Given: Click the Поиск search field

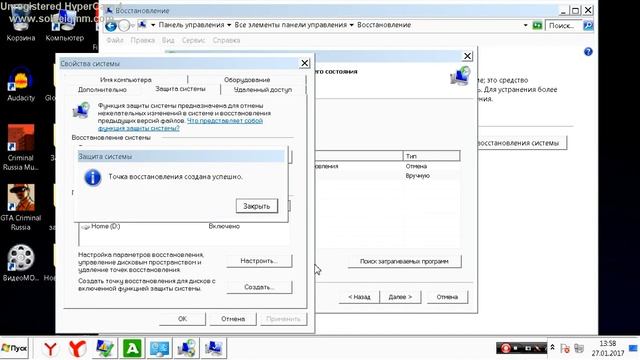Looking at the screenshot, I should [x=564, y=25].
